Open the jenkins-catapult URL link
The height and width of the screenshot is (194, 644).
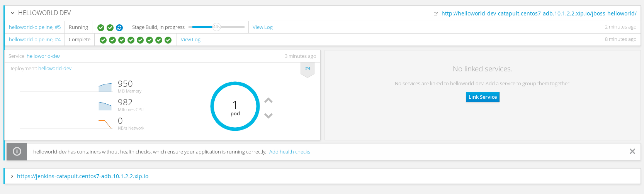tap(83, 176)
